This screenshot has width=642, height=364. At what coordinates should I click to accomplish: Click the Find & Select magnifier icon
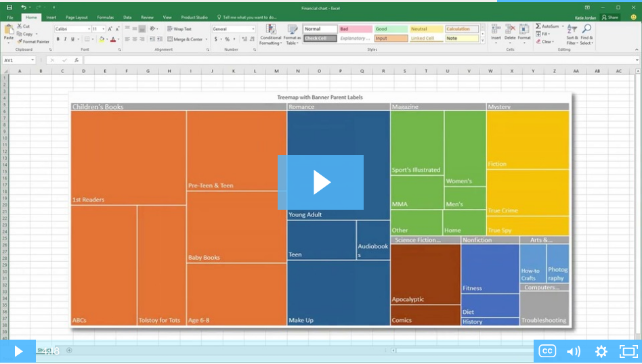(586, 30)
